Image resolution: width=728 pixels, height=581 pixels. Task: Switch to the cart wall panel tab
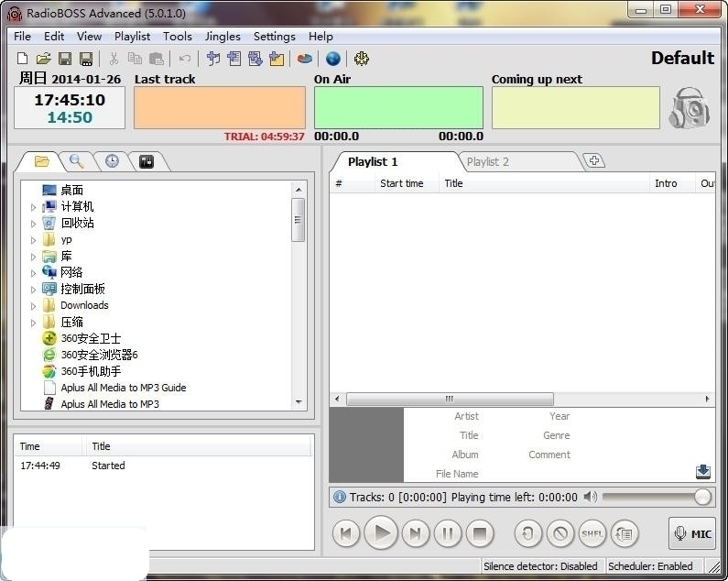pyautogui.click(x=147, y=161)
